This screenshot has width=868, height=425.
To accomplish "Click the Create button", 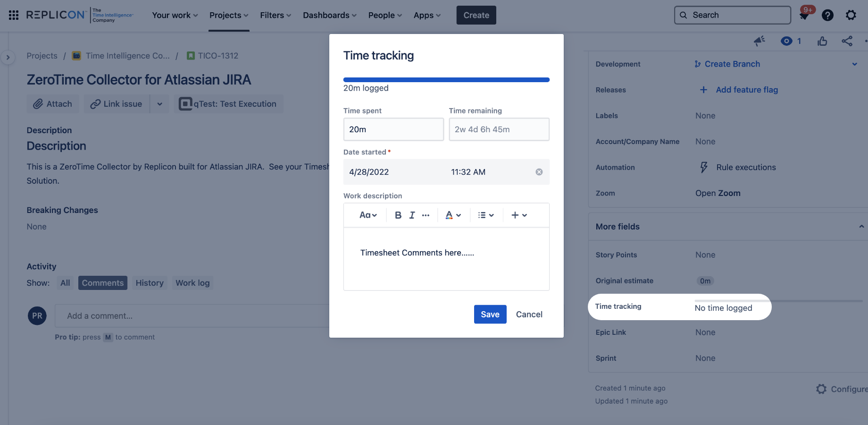I will coord(476,15).
